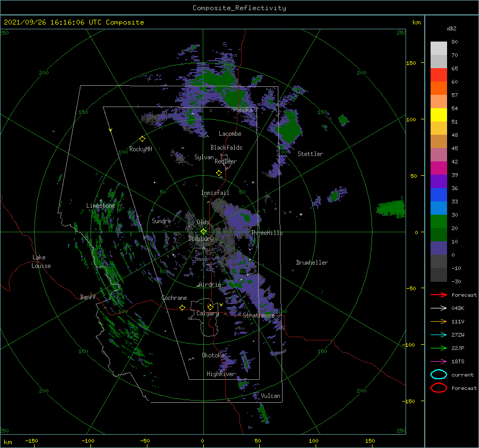Click the Blackfalds label

pyautogui.click(x=226, y=148)
